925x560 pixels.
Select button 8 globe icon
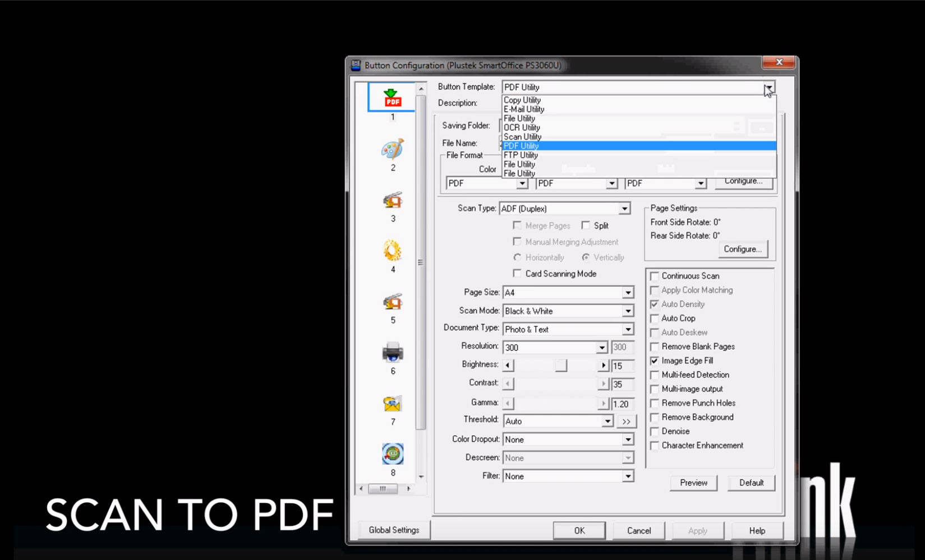point(393,453)
